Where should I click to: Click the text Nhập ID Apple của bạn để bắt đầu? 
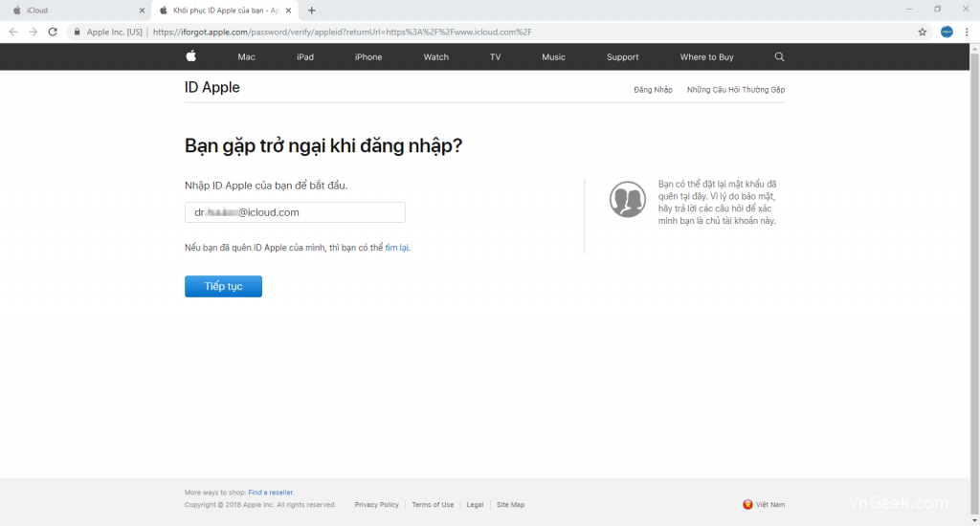point(266,186)
